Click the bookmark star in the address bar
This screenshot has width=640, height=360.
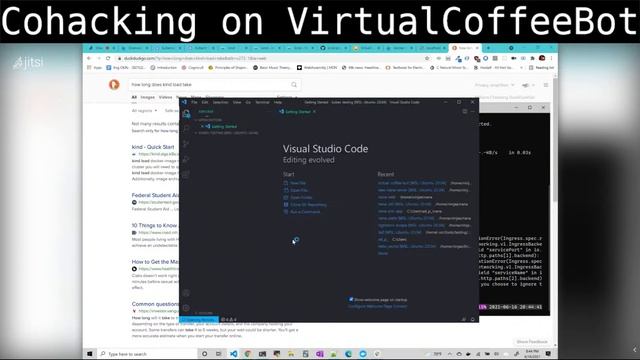427,58
